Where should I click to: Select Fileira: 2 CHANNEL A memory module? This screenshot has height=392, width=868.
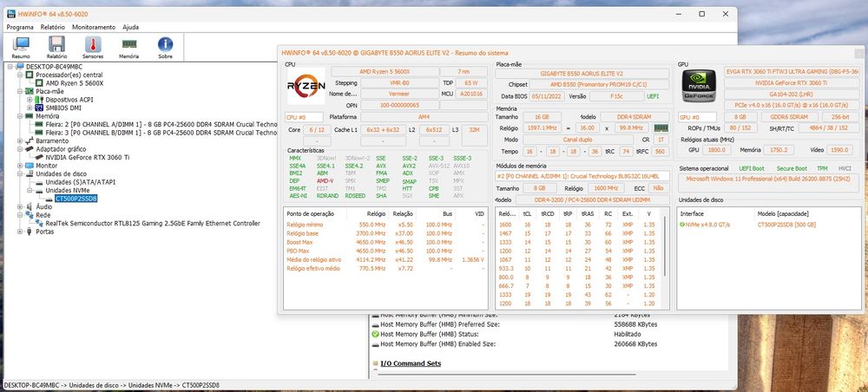161,124
